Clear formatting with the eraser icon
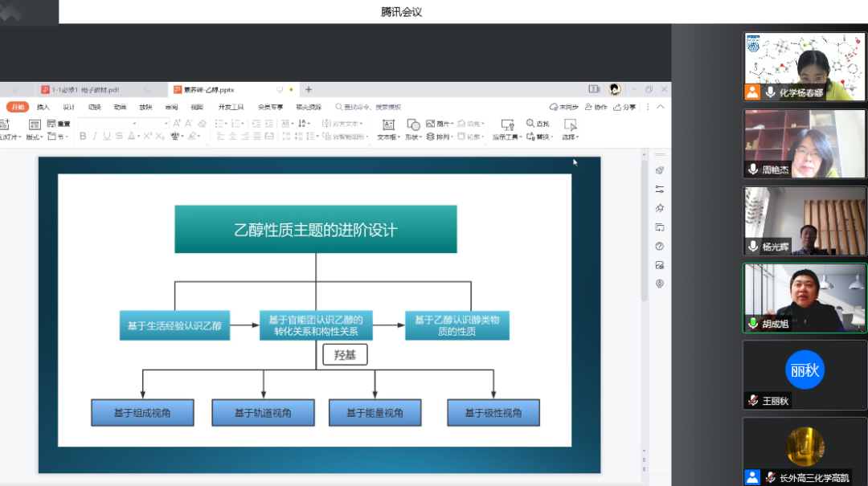868x486 pixels. (x=202, y=124)
